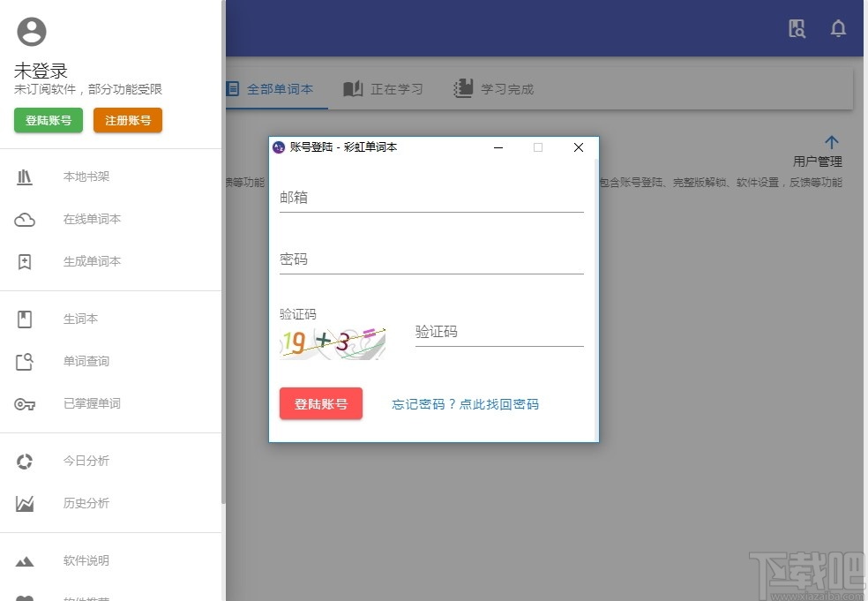The height and width of the screenshot is (601, 868).
Task: Open the 用户管理 panel
Action: pyautogui.click(x=831, y=152)
